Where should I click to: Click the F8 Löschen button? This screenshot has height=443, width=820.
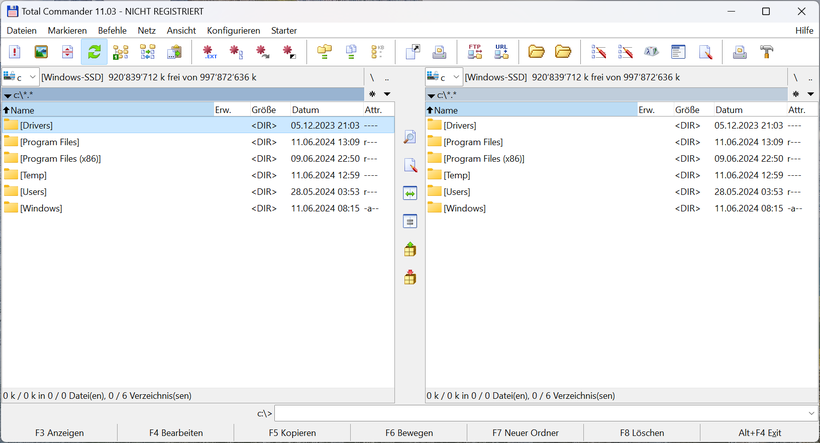pyautogui.click(x=642, y=433)
